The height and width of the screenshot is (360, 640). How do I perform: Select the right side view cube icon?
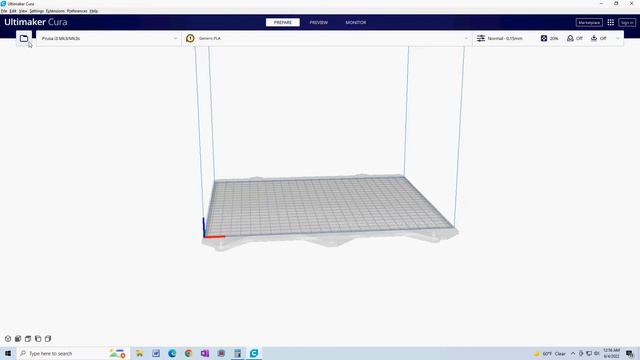(x=48, y=339)
